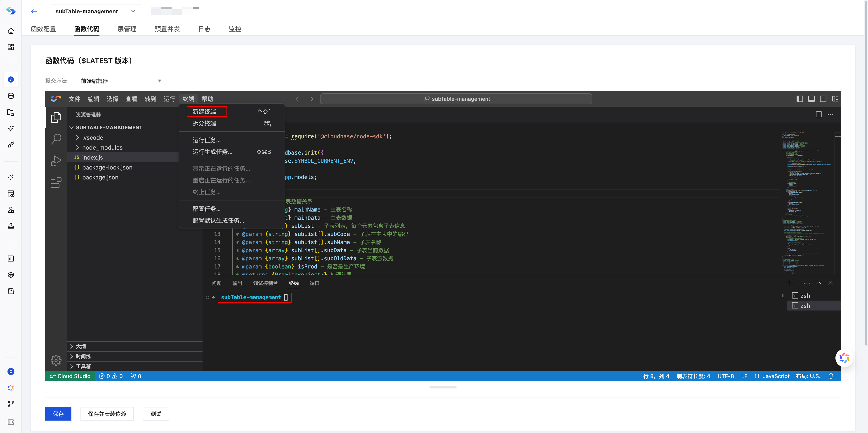
Task: Switch to 日志 tab
Action: pyautogui.click(x=204, y=29)
